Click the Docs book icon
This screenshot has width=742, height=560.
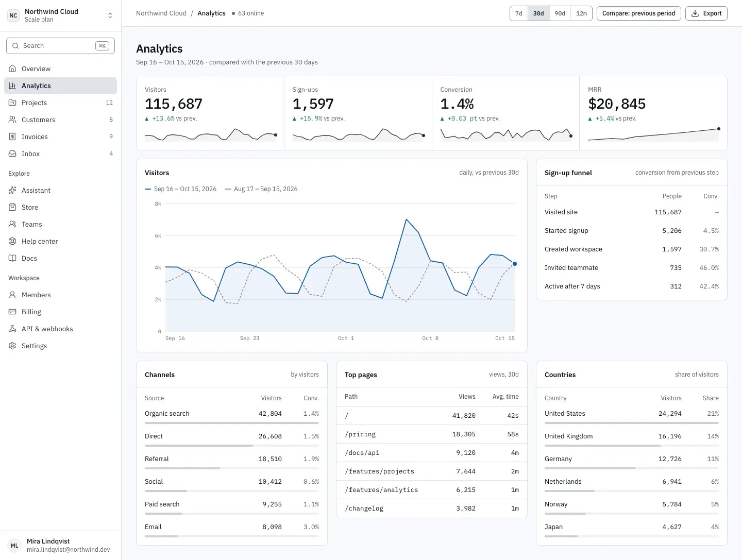click(12, 258)
